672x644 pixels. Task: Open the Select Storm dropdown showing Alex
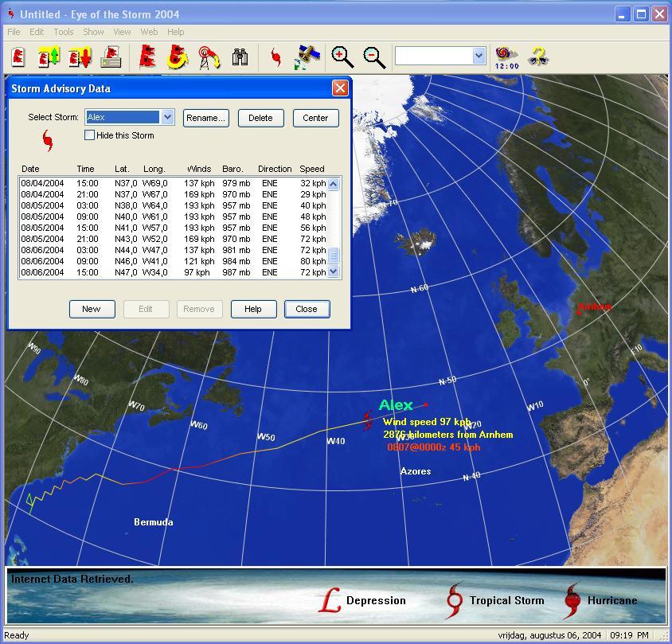[x=167, y=117]
